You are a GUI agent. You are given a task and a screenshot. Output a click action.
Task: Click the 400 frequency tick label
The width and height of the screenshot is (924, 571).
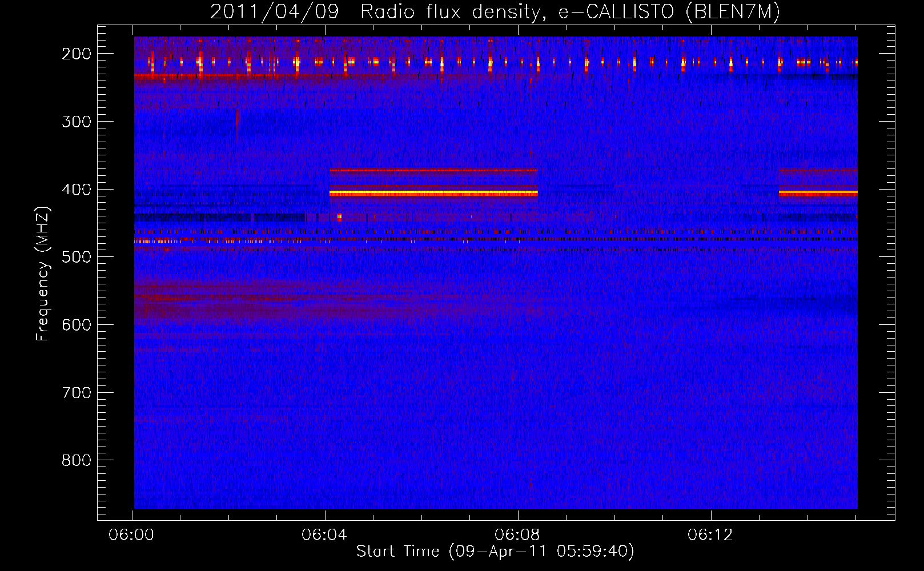(77, 190)
